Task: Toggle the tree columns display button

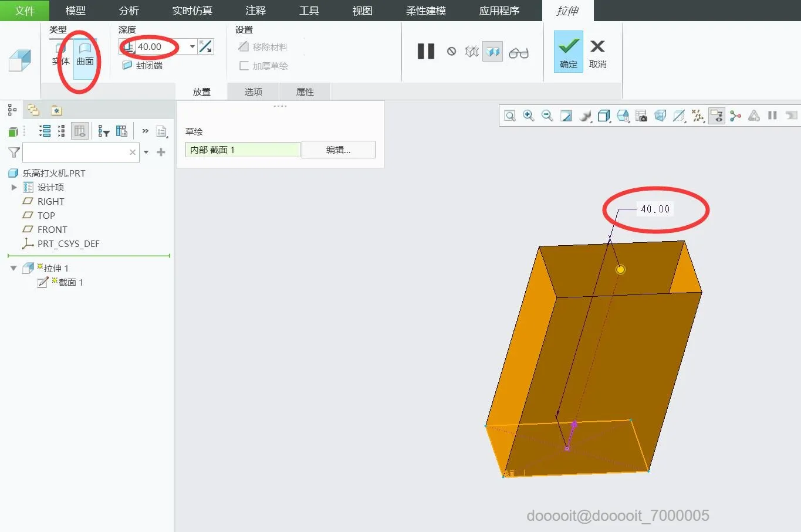Action: coord(80,131)
